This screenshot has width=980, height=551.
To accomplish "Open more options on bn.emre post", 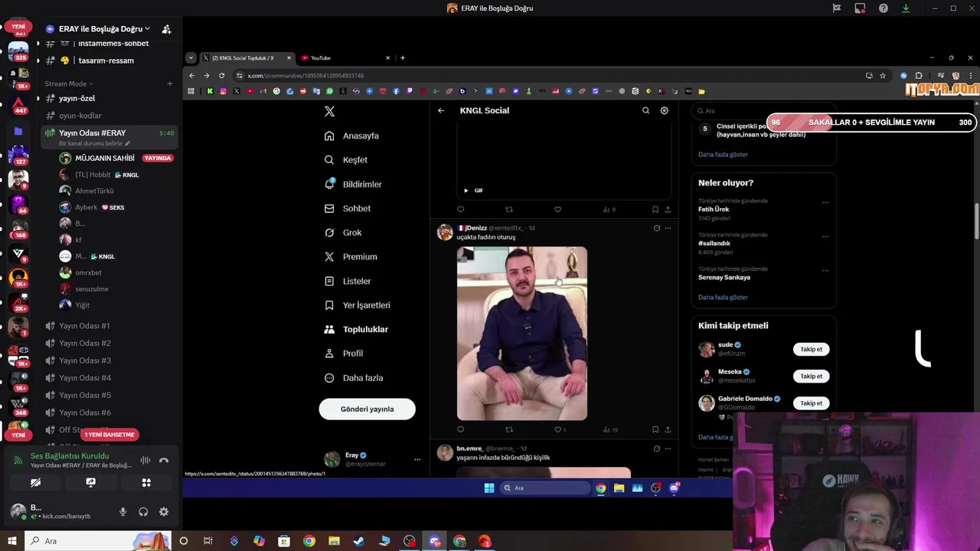I will click(668, 448).
